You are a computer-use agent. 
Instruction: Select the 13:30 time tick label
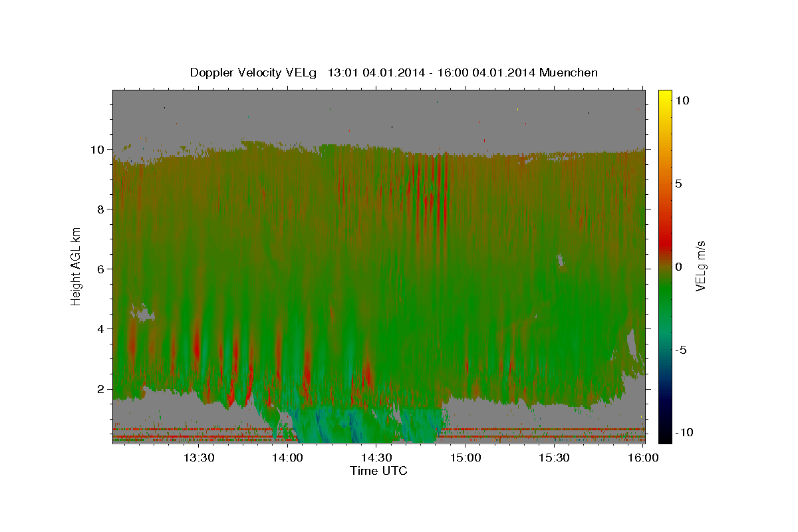click(x=198, y=458)
